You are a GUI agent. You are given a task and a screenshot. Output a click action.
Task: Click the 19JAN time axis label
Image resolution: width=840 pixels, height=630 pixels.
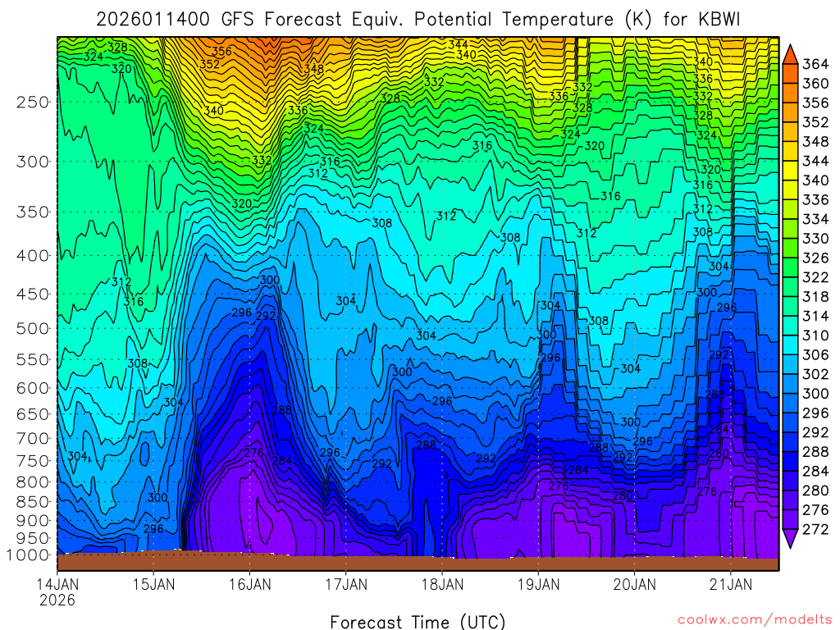click(x=538, y=584)
